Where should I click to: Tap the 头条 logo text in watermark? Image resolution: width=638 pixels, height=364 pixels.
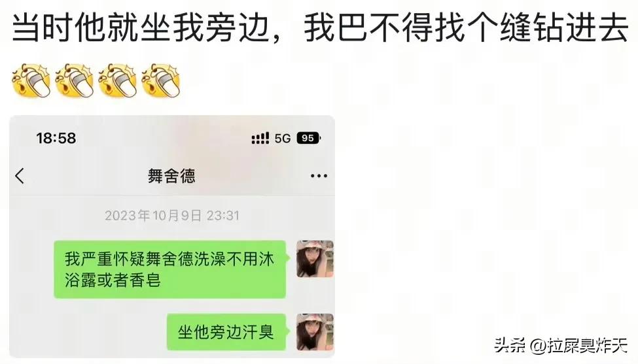point(510,346)
